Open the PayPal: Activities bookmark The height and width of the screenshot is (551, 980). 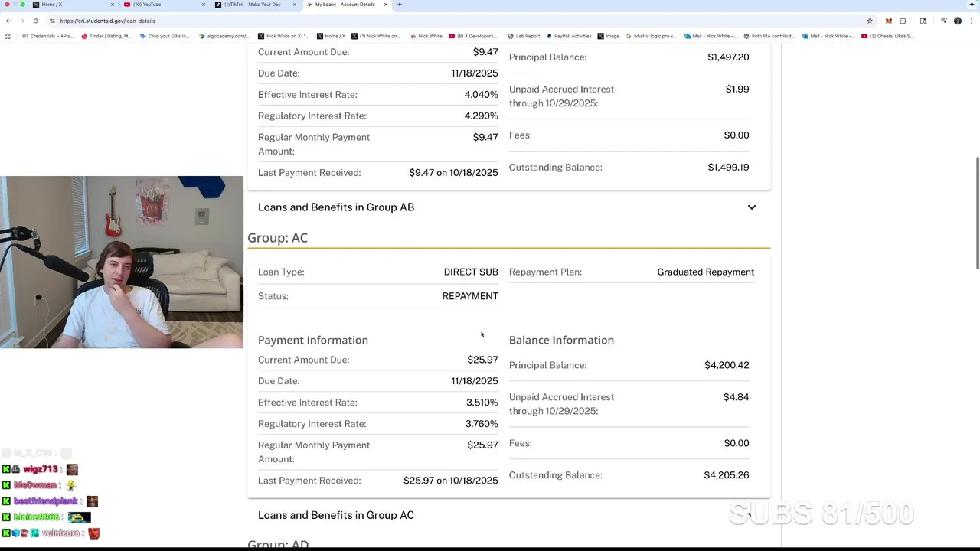569,36
